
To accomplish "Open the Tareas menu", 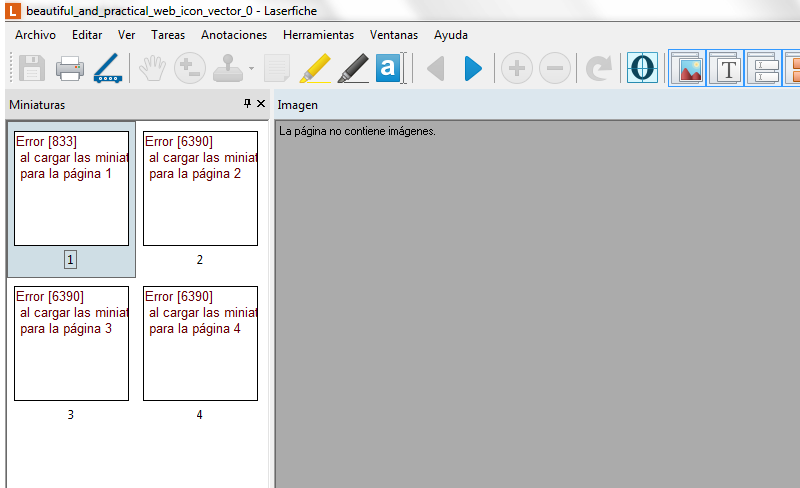I will 168,35.
